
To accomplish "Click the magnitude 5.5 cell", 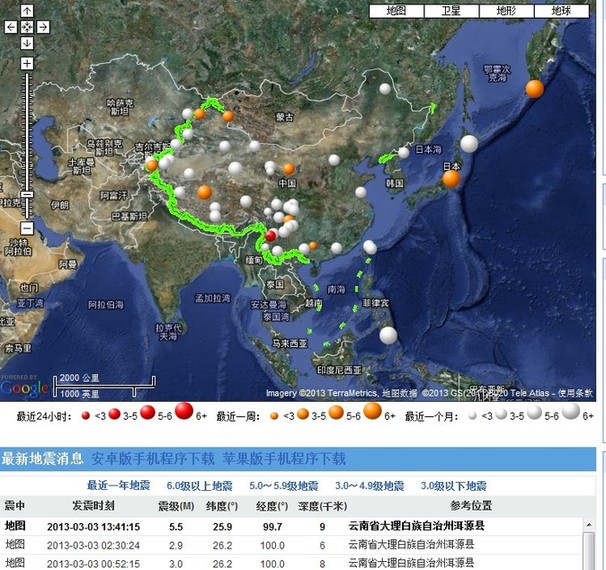I will 176,527.
